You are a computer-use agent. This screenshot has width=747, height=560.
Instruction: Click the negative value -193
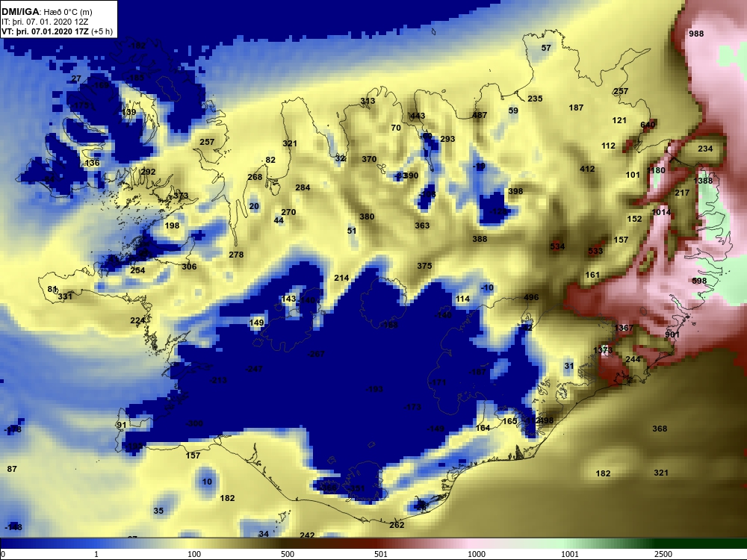374,389
